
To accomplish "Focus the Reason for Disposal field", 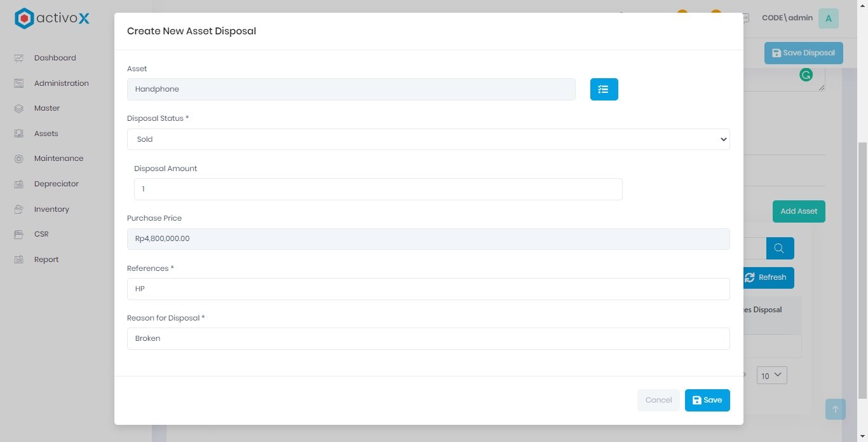I will point(428,339).
